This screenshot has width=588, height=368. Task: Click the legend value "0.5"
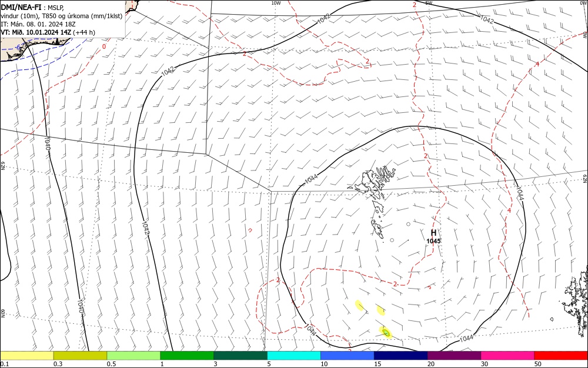(x=111, y=364)
